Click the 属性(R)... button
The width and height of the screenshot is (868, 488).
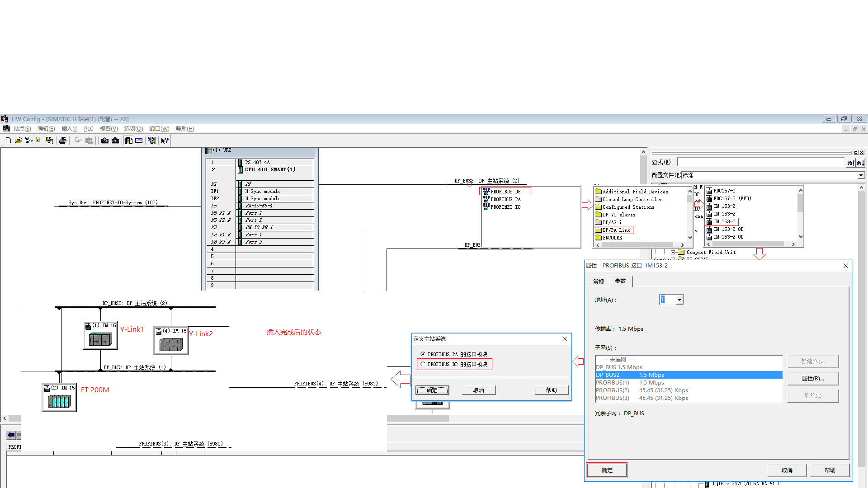point(813,379)
